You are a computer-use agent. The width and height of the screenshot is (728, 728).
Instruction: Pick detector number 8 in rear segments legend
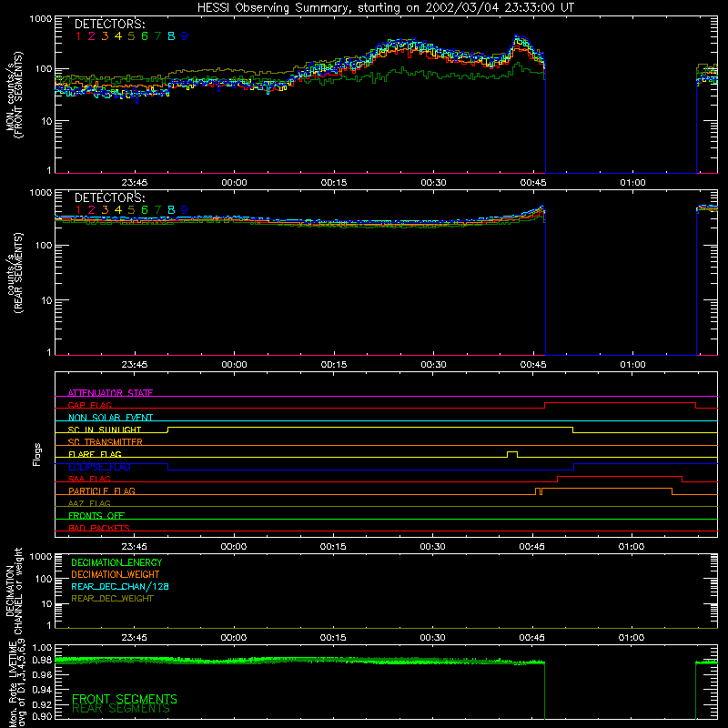(171, 210)
